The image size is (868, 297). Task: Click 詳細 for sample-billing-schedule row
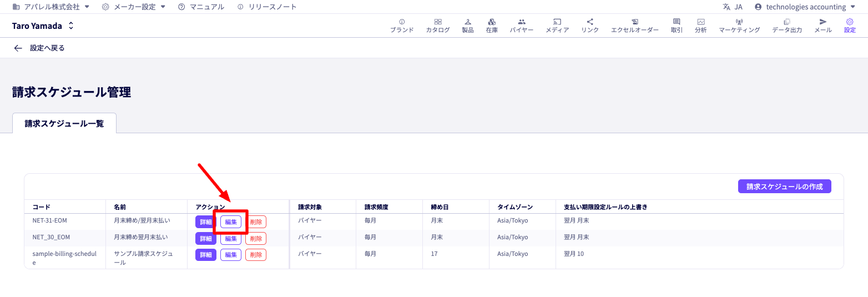coord(206,255)
